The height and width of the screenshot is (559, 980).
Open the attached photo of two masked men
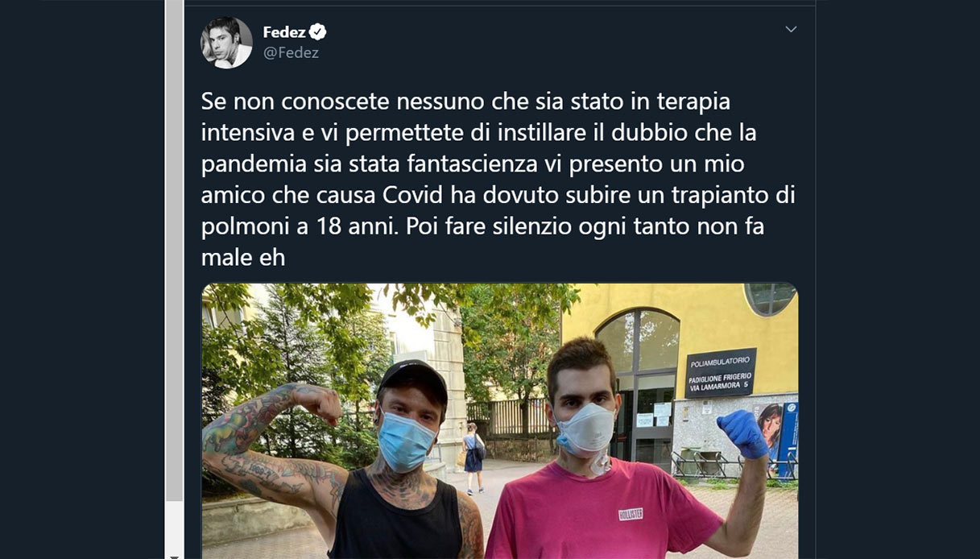(x=499, y=420)
